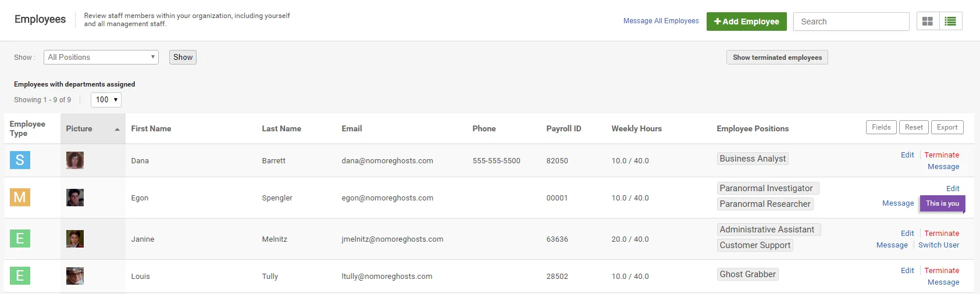Message Louis Tully
The height and width of the screenshot is (294, 980).
click(943, 282)
